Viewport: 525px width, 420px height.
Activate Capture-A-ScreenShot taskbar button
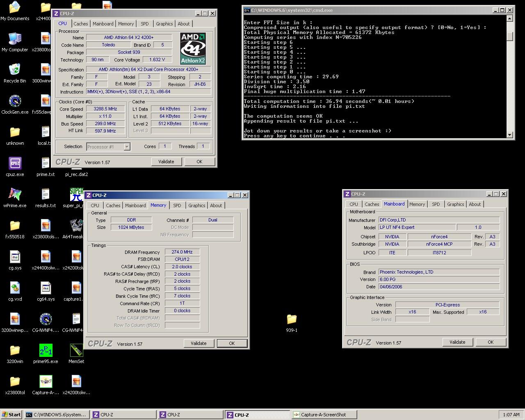pos(324,415)
